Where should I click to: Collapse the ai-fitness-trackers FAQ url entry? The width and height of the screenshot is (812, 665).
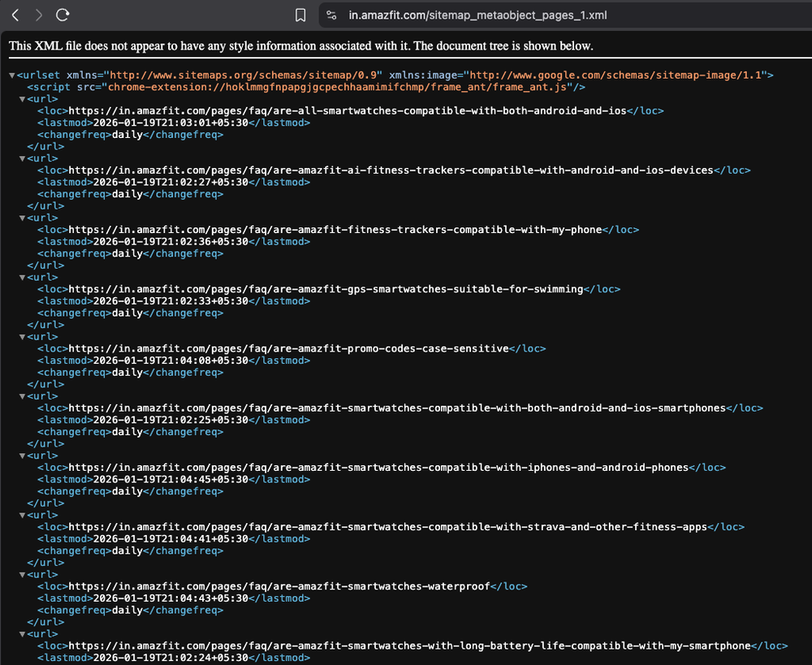pyautogui.click(x=20, y=158)
